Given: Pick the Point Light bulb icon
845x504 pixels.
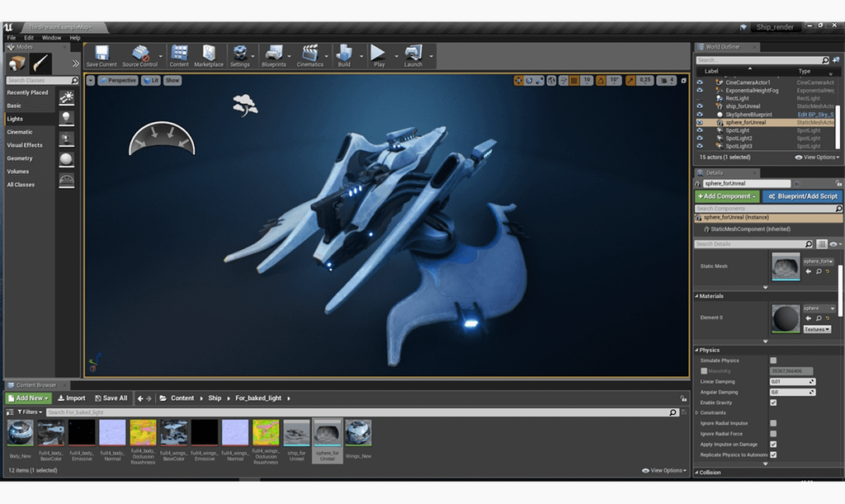Looking at the screenshot, I should pyautogui.click(x=66, y=118).
